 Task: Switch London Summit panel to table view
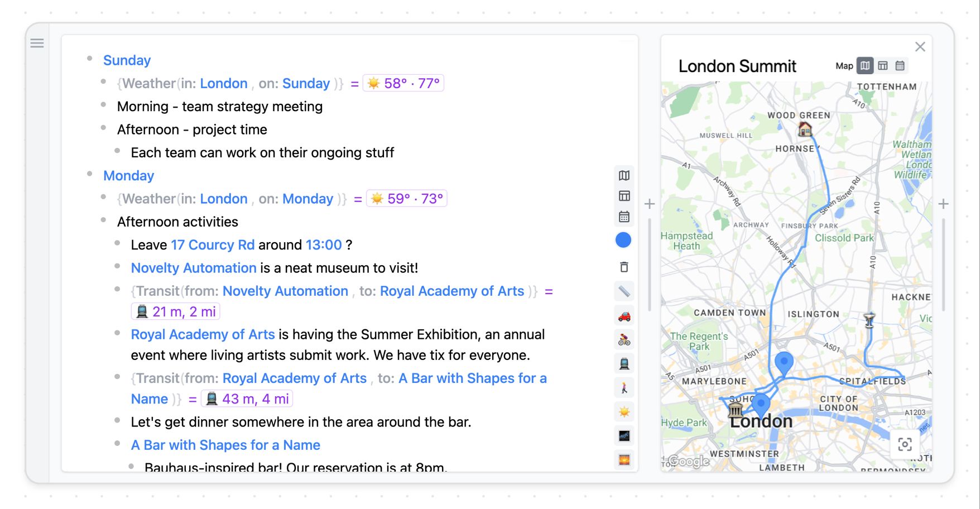(x=882, y=66)
